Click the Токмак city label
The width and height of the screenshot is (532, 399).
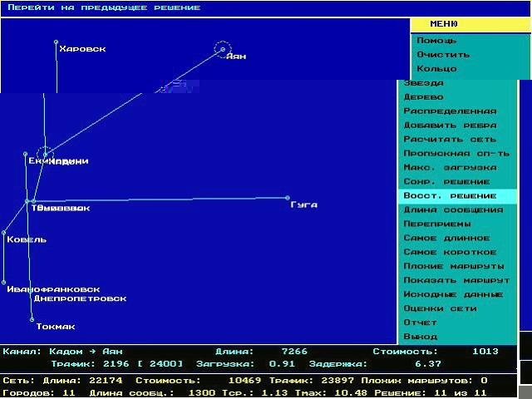pyautogui.click(x=56, y=327)
